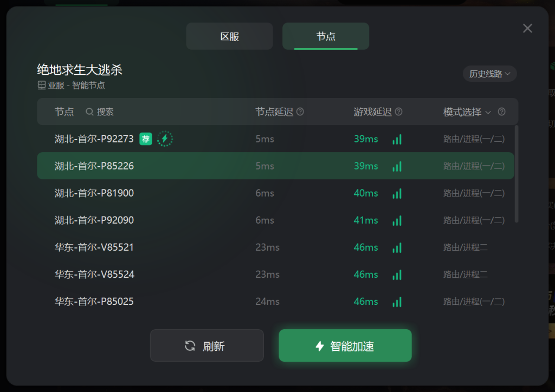Image resolution: width=555 pixels, height=392 pixels.
Task: Click signal bars icon for 湖北-首尔-P81900
Action: coord(397,194)
